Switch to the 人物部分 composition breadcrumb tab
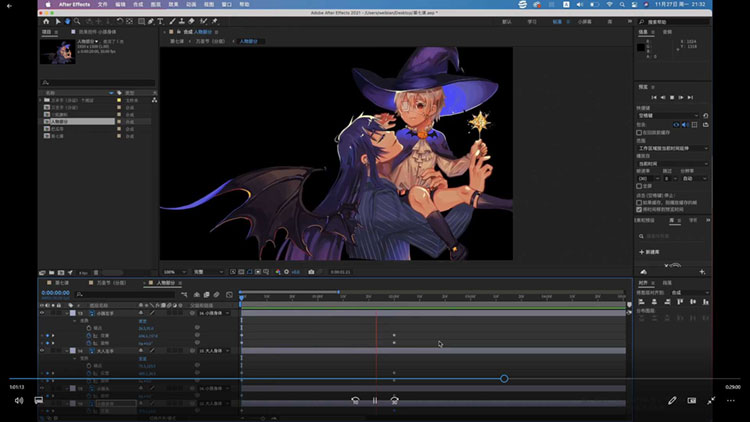The height and width of the screenshot is (422, 750). coord(247,41)
